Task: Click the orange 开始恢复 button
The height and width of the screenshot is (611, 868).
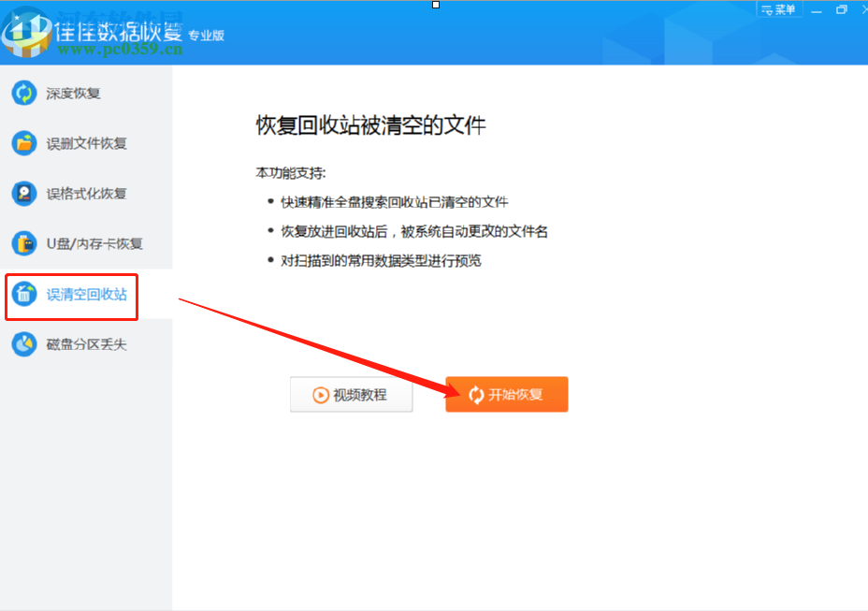Action: 506,394
